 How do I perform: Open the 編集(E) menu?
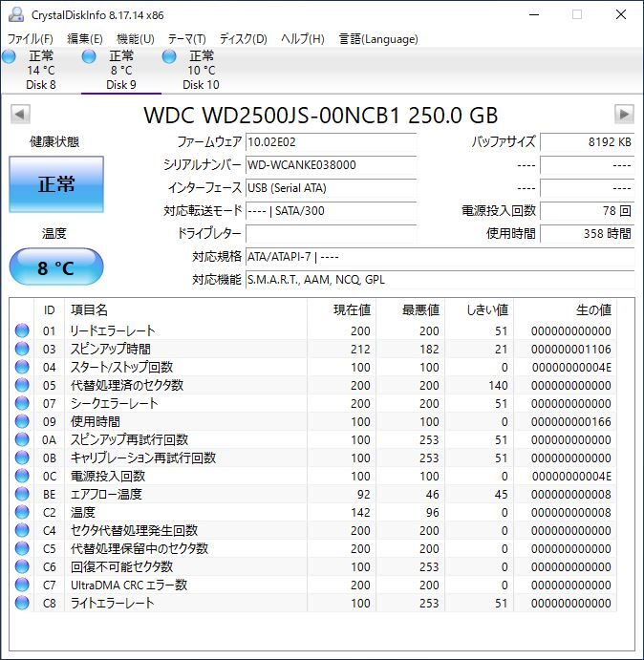[x=85, y=39]
